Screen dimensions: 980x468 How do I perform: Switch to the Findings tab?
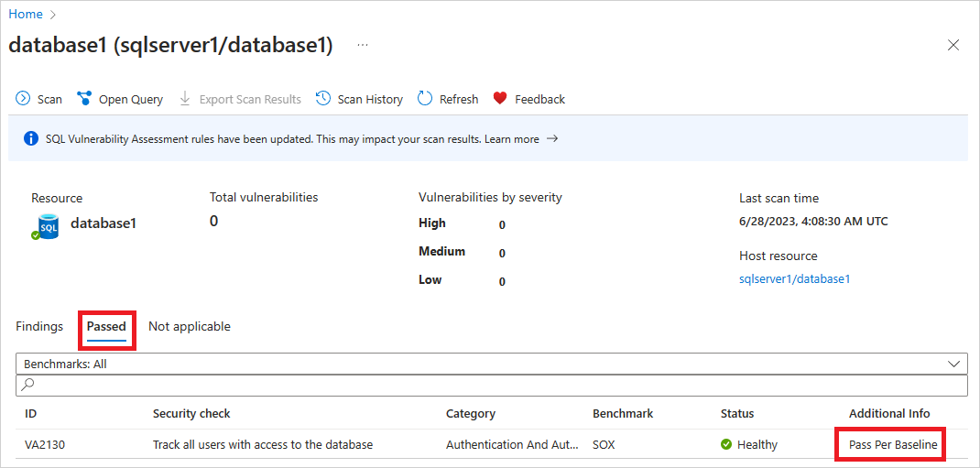pyautogui.click(x=39, y=326)
